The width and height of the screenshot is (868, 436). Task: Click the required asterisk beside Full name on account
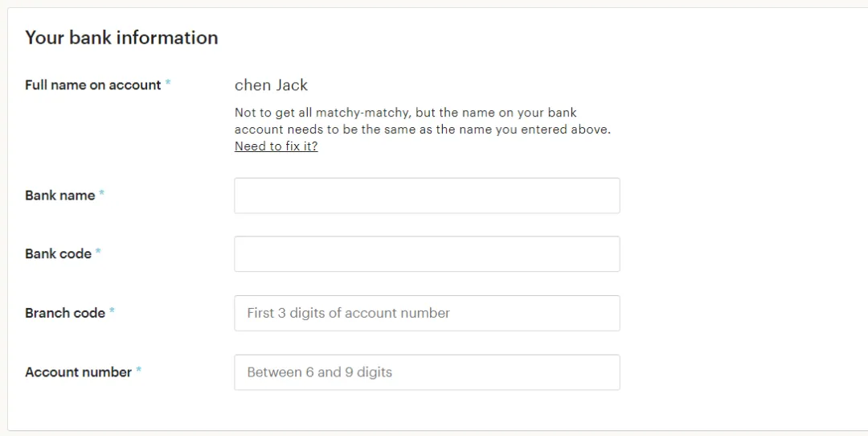pyautogui.click(x=168, y=84)
